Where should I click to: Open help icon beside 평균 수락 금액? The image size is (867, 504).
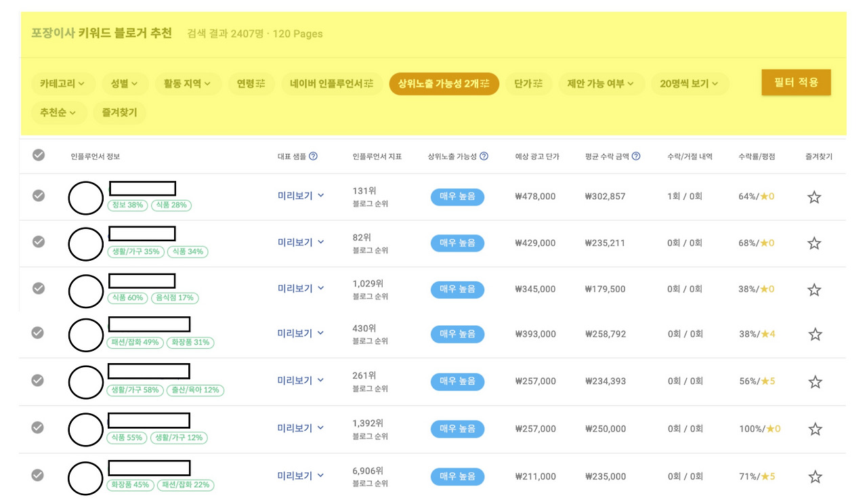tap(636, 156)
